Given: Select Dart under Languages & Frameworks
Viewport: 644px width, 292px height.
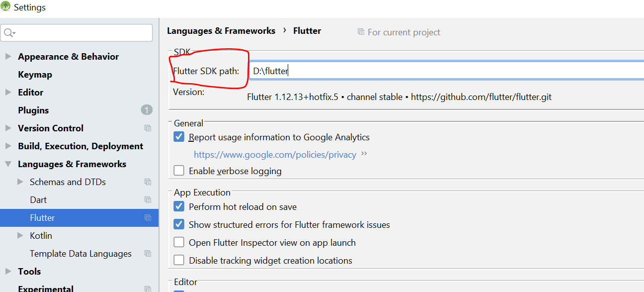Looking at the screenshot, I should pyautogui.click(x=38, y=200).
